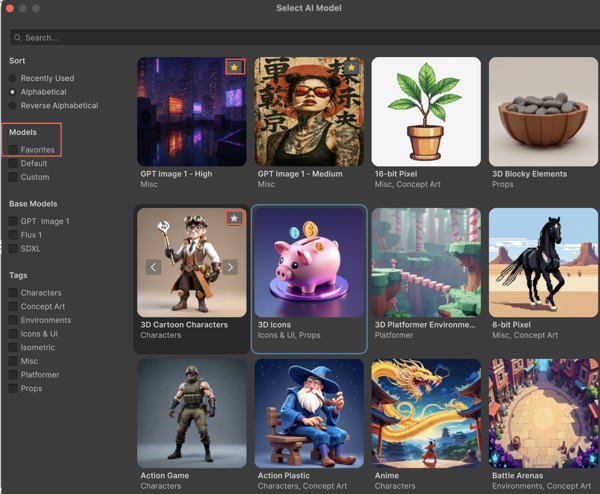Screen dimensions: 600x494
Task: Select the 16-bit Pixel model thumbnail
Action: pos(426,111)
